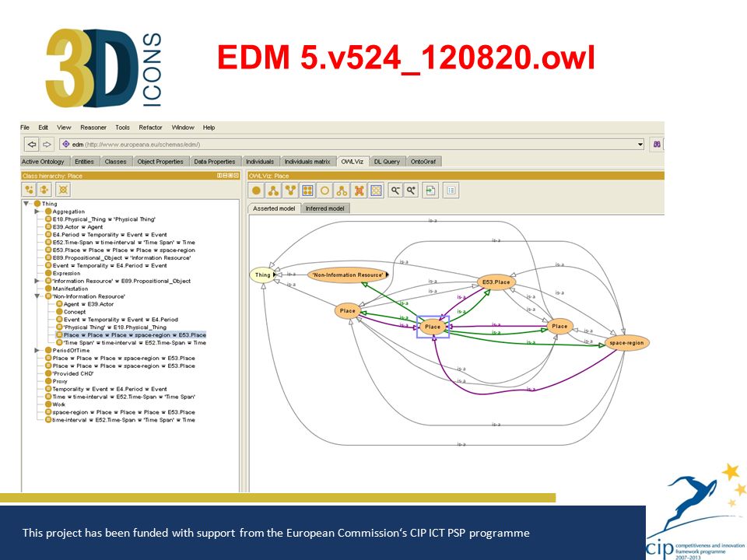Open the OWLViz options icon
The width and height of the screenshot is (747, 560).
coord(451,191)
